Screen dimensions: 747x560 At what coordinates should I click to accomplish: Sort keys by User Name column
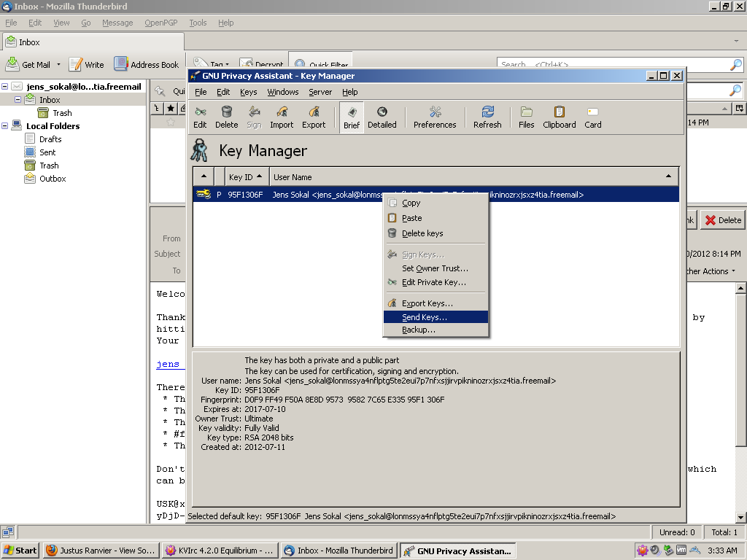coord(473,176)
